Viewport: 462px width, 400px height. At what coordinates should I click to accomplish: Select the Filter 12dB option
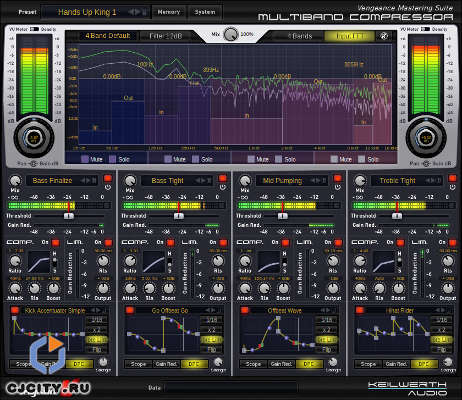(x=166, y=36)
